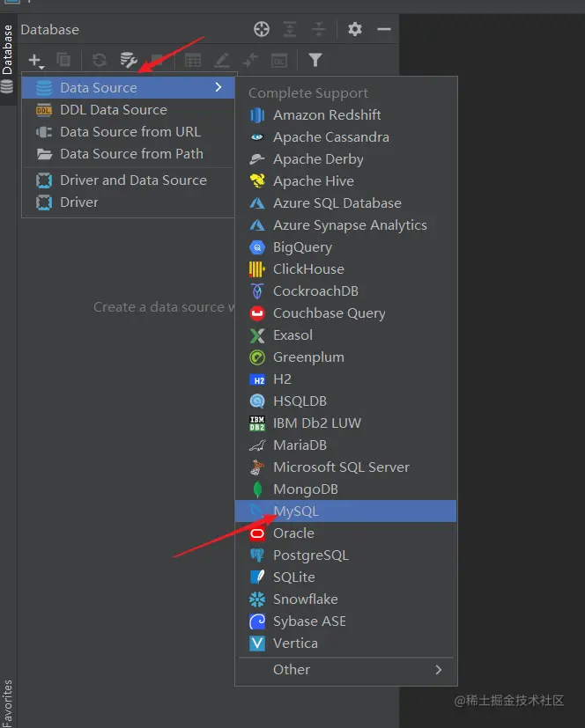This screenshot has height=728, width=585.
Task: Click the plus New button in Database toolbar
Action: [35, 60]
